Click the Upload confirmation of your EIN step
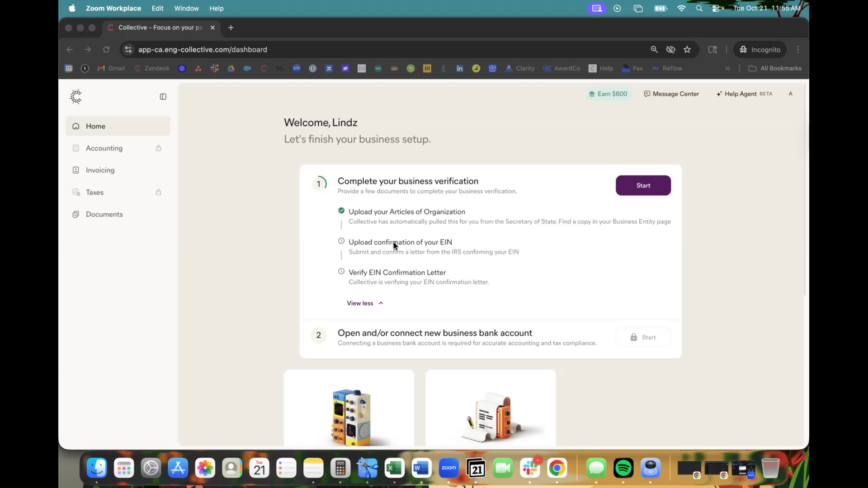 [400, 242]
